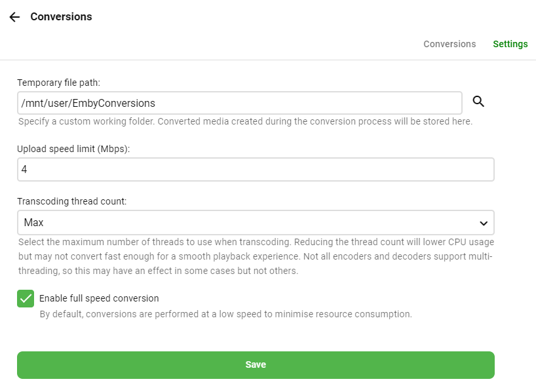This screenshot has width=536, height=392.
Task: Click the 'Upload speed limit (Mbps):' label
Action: pos(73,149)
